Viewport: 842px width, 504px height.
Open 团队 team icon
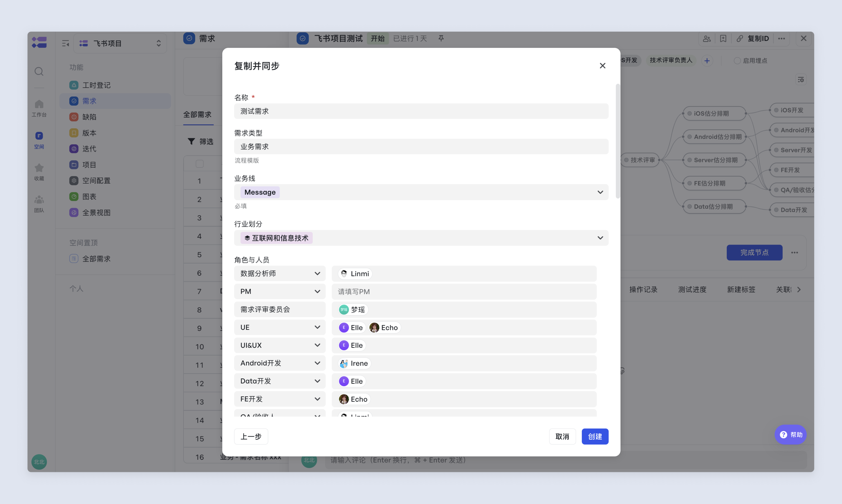coord(39,204)
